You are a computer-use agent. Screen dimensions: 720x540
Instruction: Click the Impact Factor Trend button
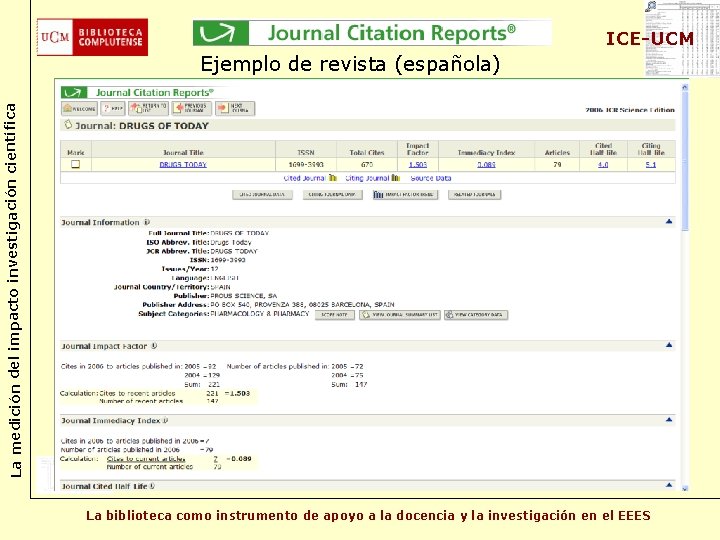coord(405,195)
